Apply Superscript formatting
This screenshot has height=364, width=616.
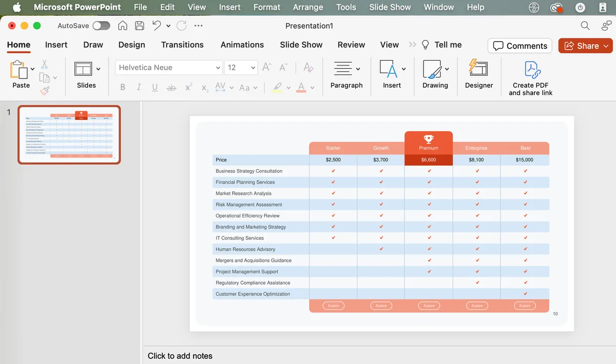point(188,87)
